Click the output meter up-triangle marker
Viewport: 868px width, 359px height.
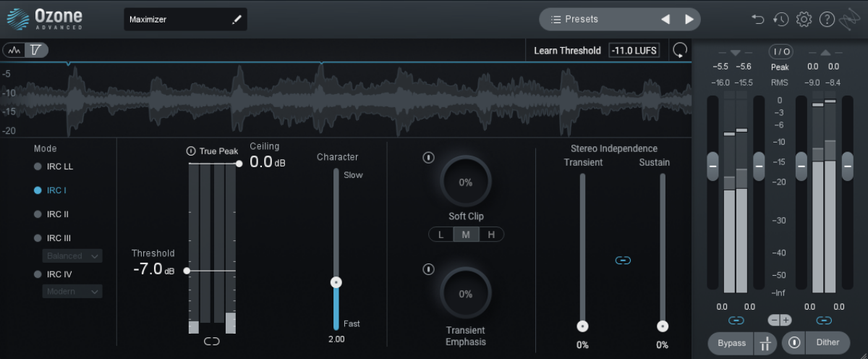coord(824,53)
